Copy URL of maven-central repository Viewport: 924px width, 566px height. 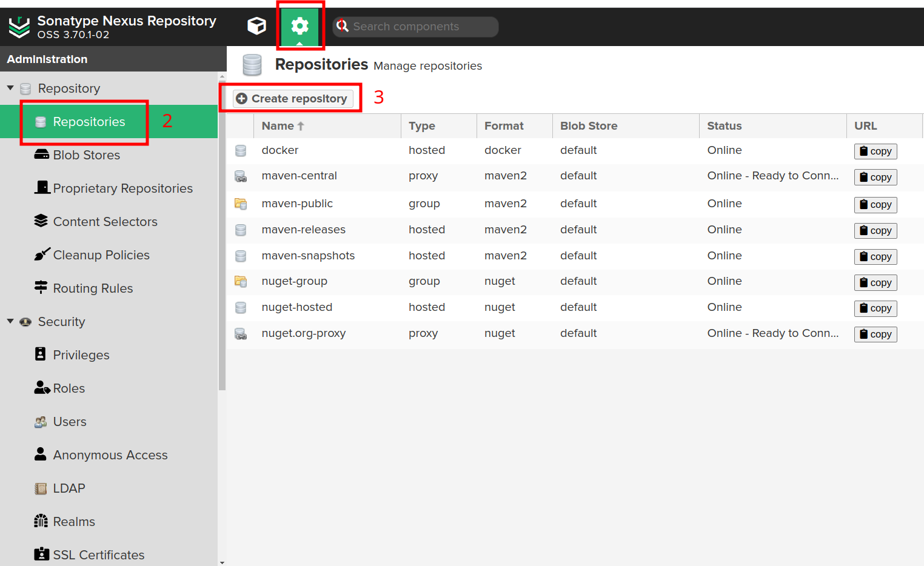tap(875, 177)
